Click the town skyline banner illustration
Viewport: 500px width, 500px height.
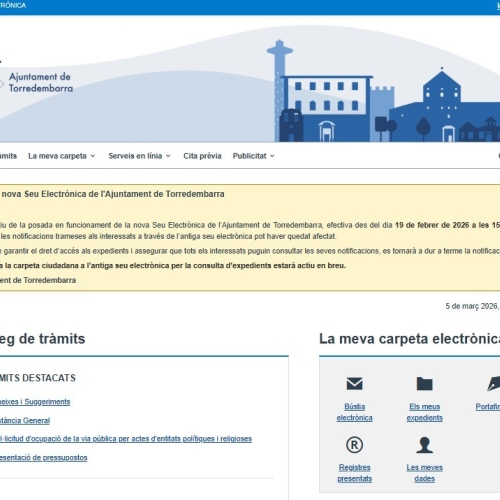pyautogui.click(x=383, y=92)
